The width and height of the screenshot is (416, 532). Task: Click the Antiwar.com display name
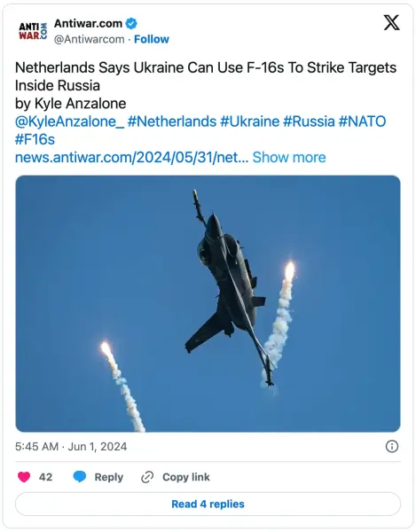pyautogui.click(x=88, y=23)
